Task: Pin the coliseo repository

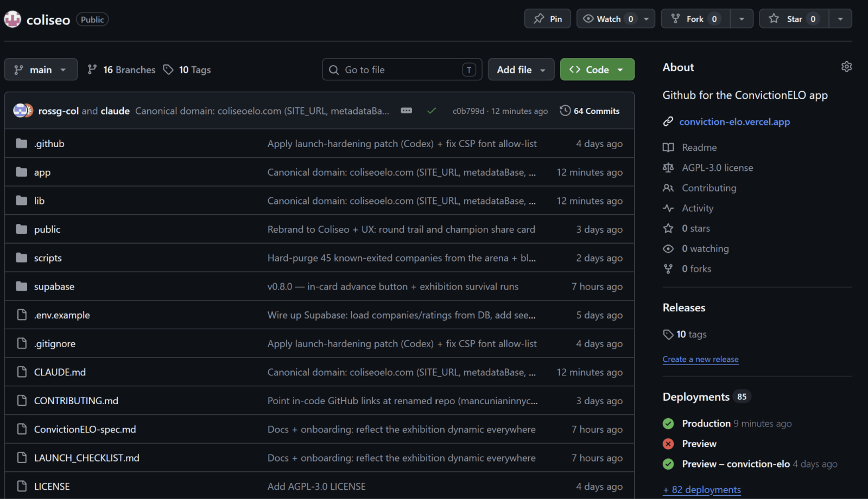Action: click(547, 19)
